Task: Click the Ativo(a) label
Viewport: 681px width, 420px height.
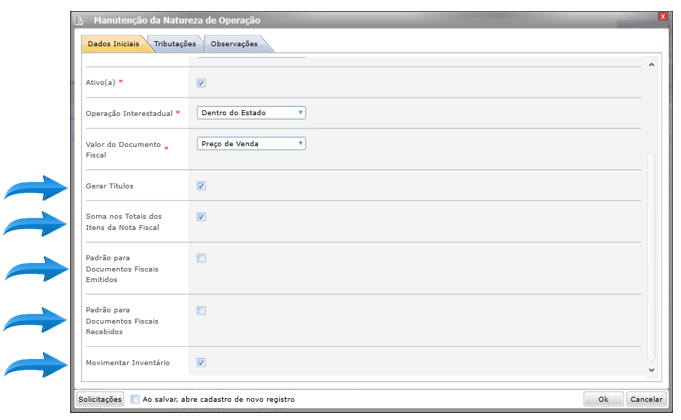Action: (x=100, y=83)
